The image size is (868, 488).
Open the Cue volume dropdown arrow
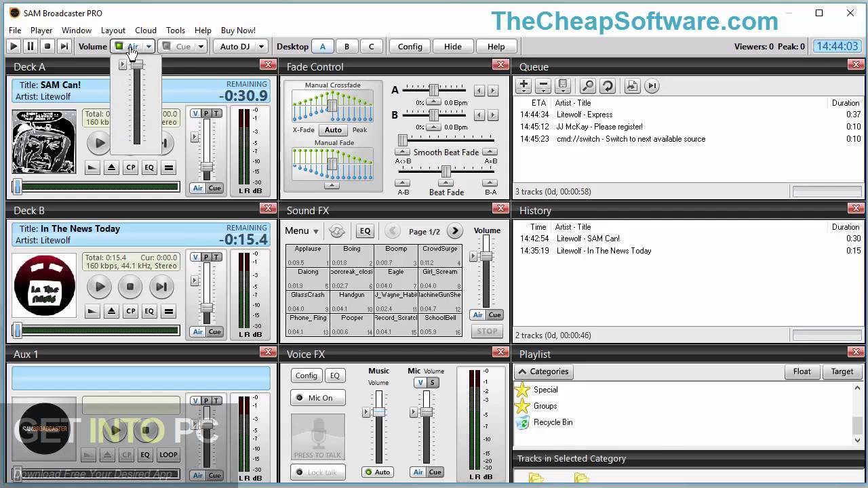tap(201, 47)
